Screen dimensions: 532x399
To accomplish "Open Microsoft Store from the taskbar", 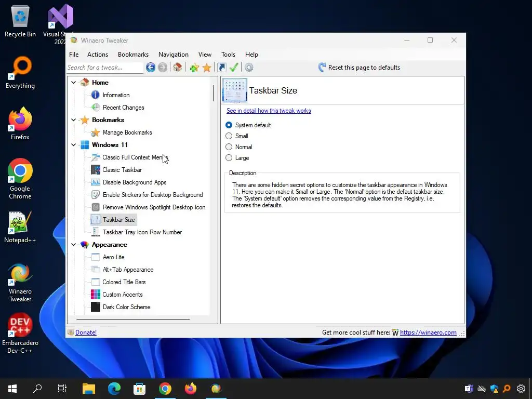I will point(139,389).
